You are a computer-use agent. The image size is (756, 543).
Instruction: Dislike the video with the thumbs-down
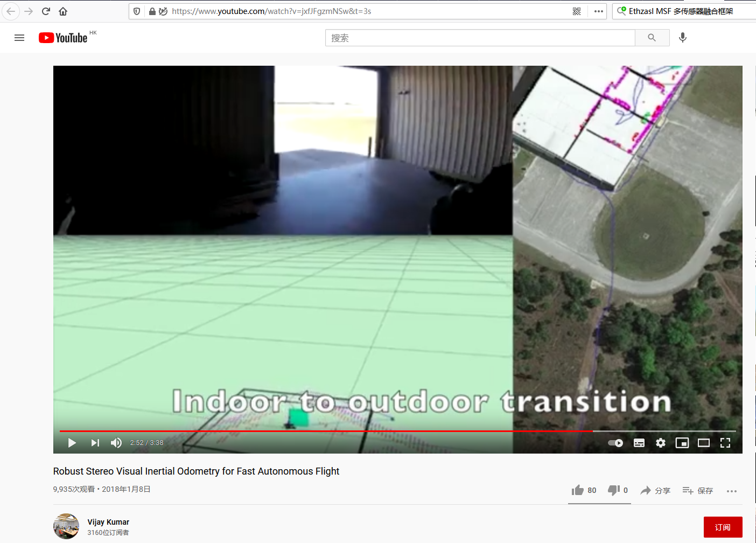pyautogui.click(x=613, y=490)
